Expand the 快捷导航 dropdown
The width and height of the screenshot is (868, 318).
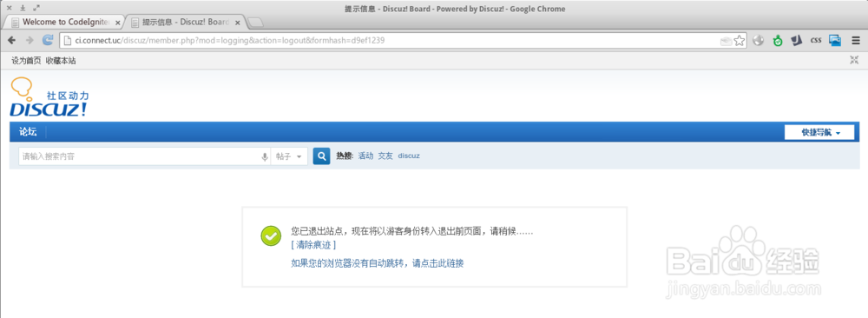819,132
